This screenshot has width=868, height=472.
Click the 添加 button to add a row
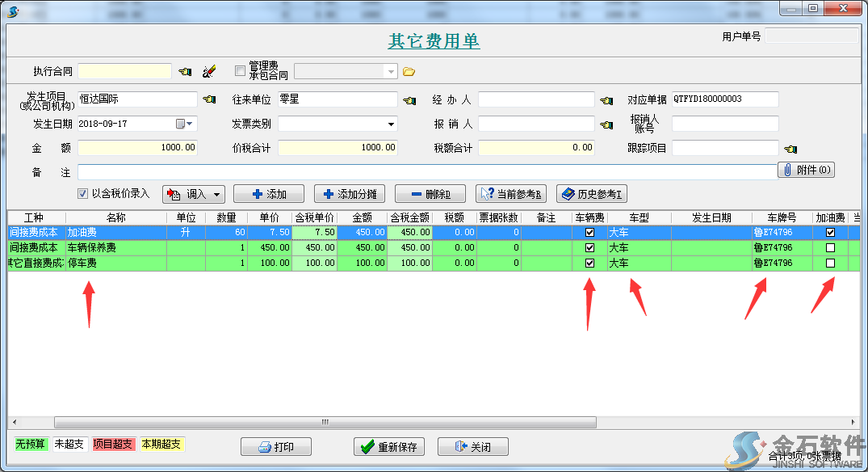point(268,193)
